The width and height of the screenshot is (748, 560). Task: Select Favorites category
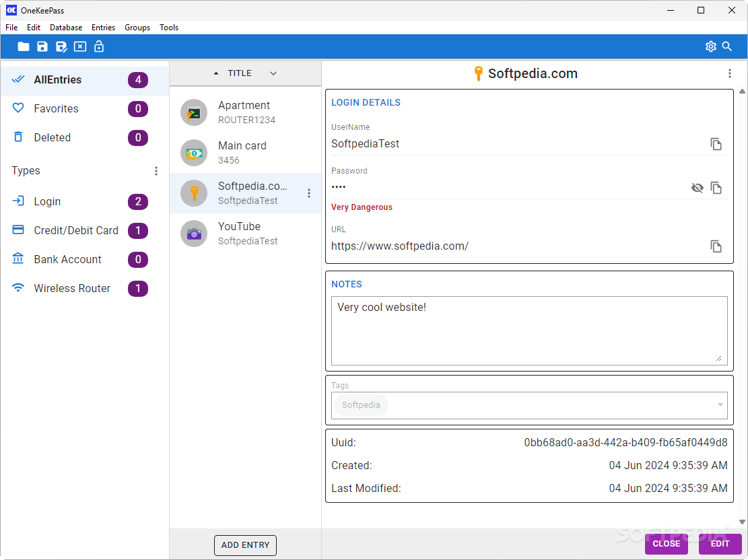tap(85, 109)
